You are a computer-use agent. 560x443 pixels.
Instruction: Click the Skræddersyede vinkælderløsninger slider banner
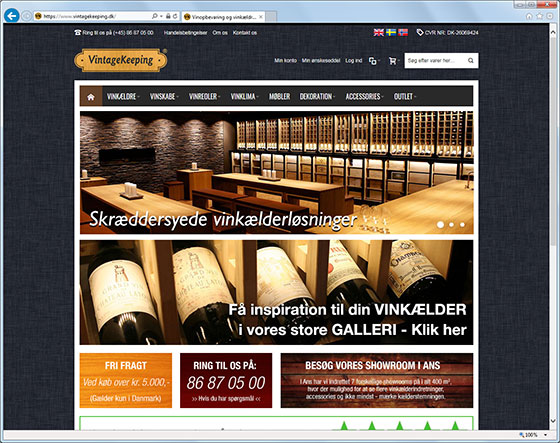[x=276, y=173]
